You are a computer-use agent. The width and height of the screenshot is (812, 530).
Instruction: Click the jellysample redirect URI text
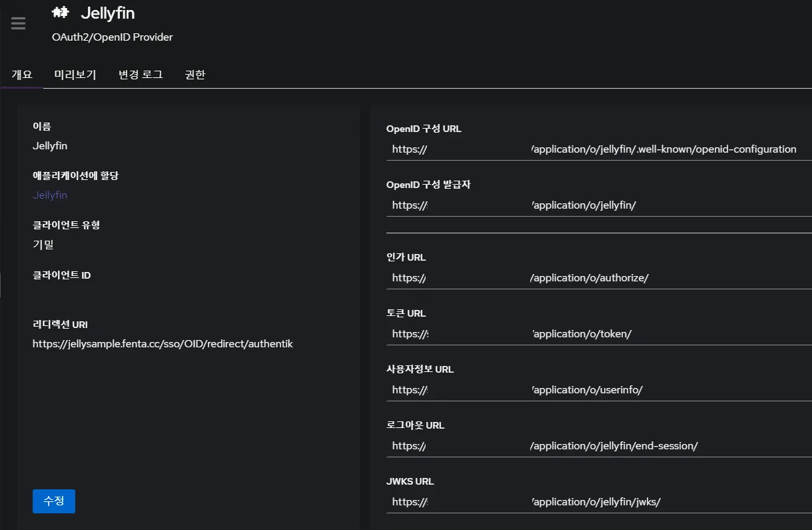click(x=162, y=343)
